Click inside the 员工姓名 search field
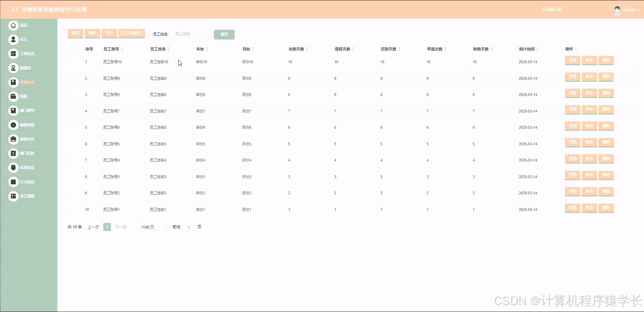Image resolution: width=644 pixels, height=312 pixels. (192, 34)
